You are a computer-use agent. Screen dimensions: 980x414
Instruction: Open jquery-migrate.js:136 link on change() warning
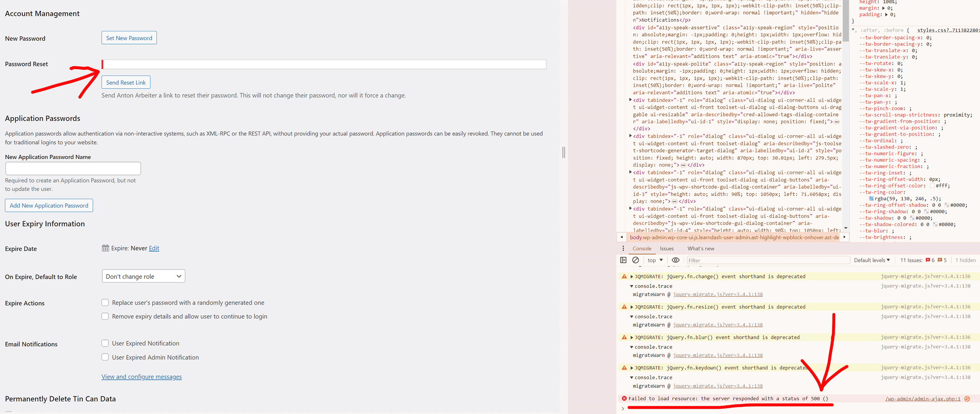[926, 276]
